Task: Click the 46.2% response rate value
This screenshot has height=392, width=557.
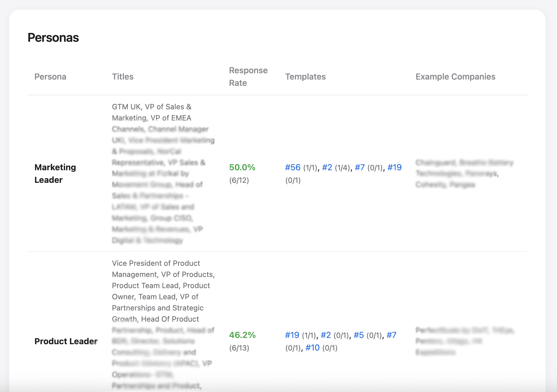Action: [x=242, y=335]
